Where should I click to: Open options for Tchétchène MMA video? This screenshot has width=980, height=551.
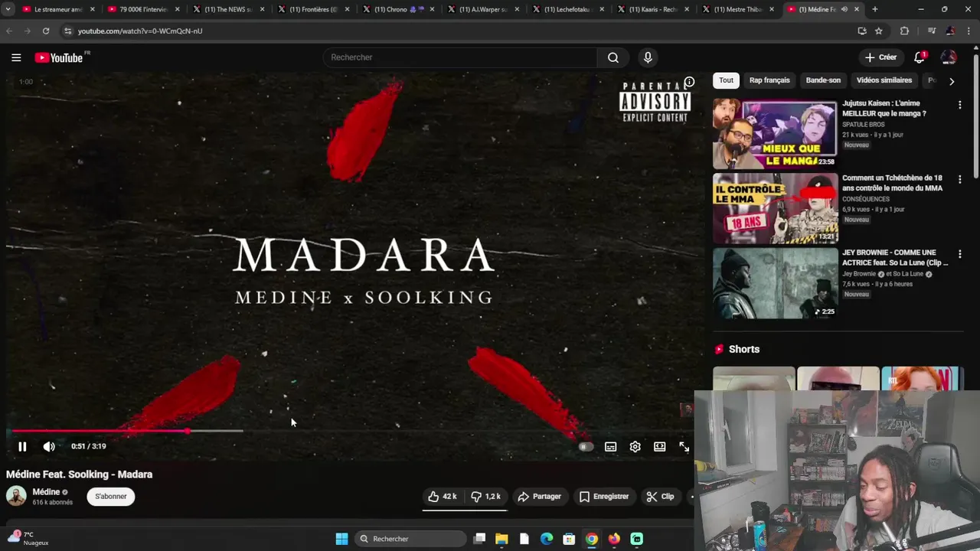[x=959, y=180]
